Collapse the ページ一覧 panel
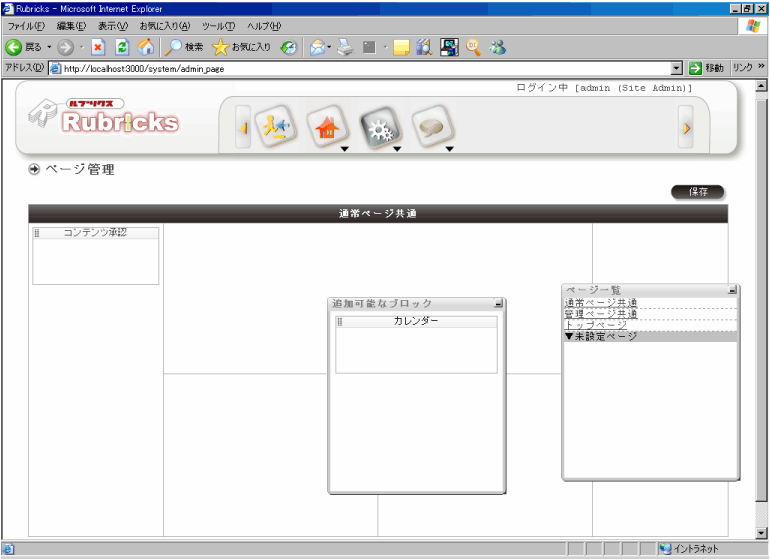 (732, 290)
